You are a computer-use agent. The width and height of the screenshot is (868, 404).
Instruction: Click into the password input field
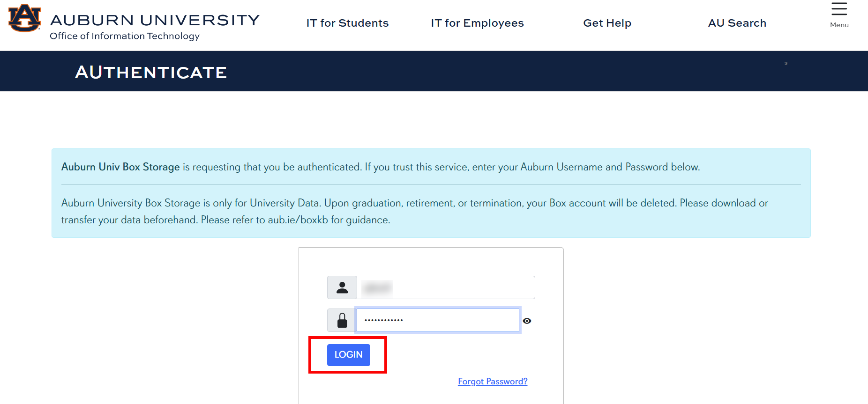pos(438,321)
